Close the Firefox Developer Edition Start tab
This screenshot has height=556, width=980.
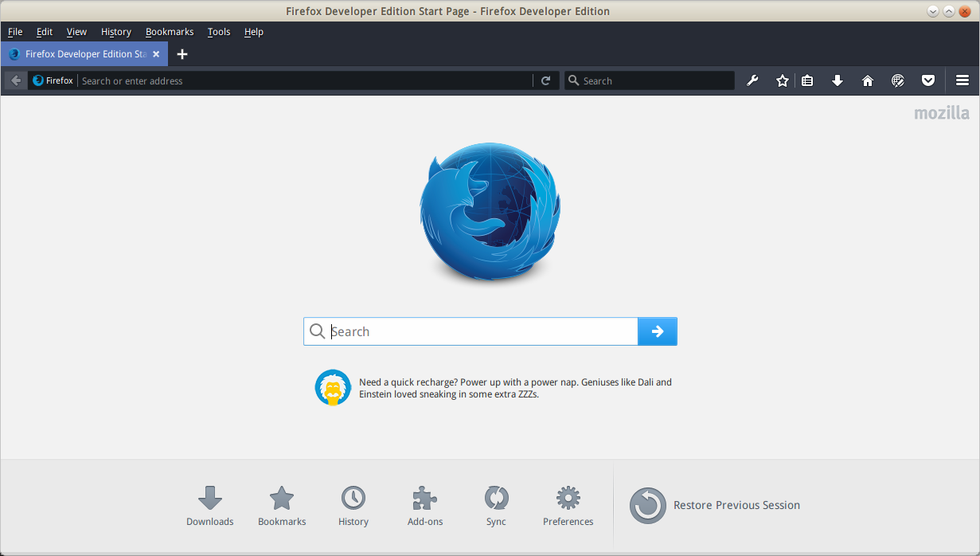click(x=156, y=54)
